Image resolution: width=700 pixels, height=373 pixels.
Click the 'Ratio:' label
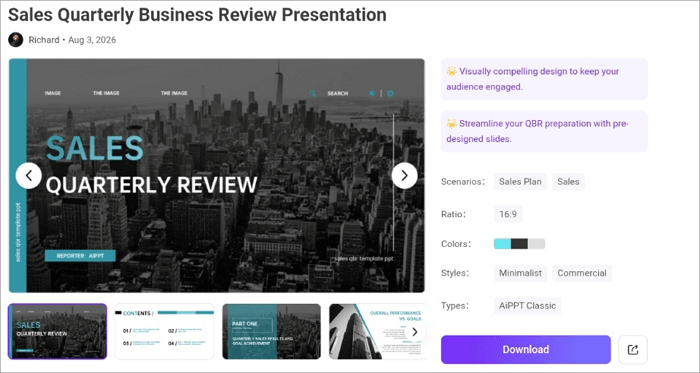coord(454,214)
